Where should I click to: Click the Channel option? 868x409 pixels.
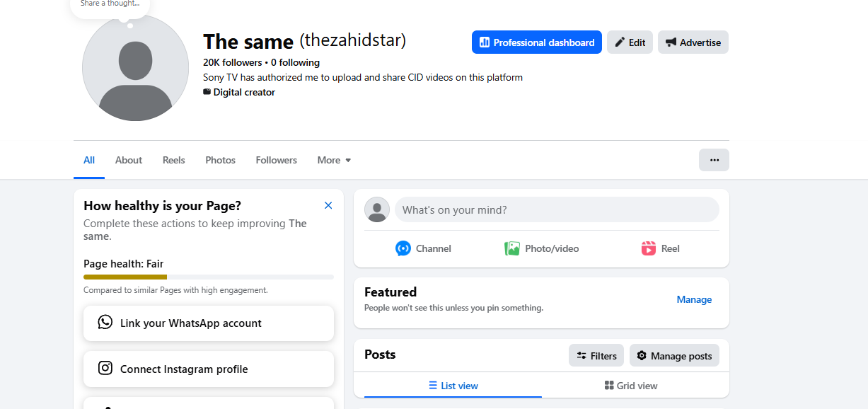[423, 248]
